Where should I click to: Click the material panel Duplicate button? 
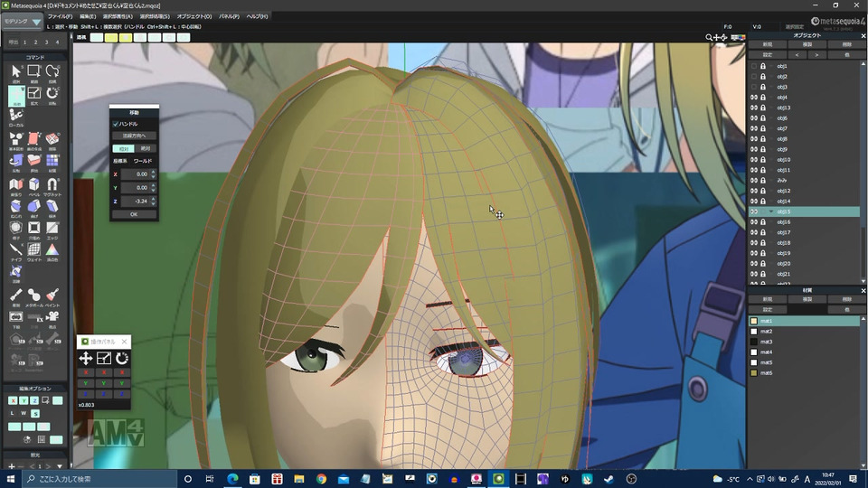807,299
